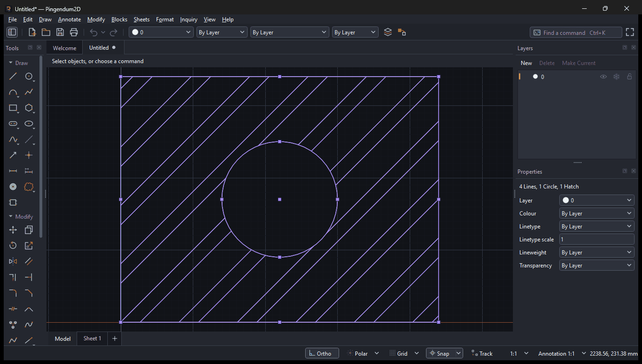This screenshot has width=642, height=364.
Task: Collapse the Draw tools section
Action: [19, 63]
